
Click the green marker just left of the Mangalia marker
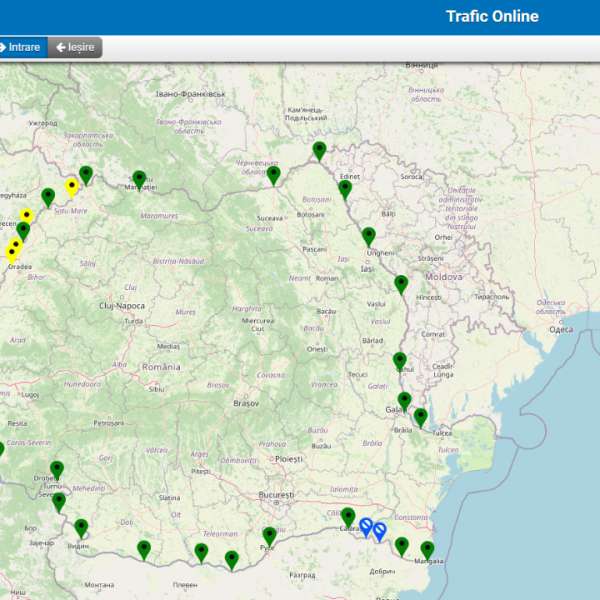point(402,547)
